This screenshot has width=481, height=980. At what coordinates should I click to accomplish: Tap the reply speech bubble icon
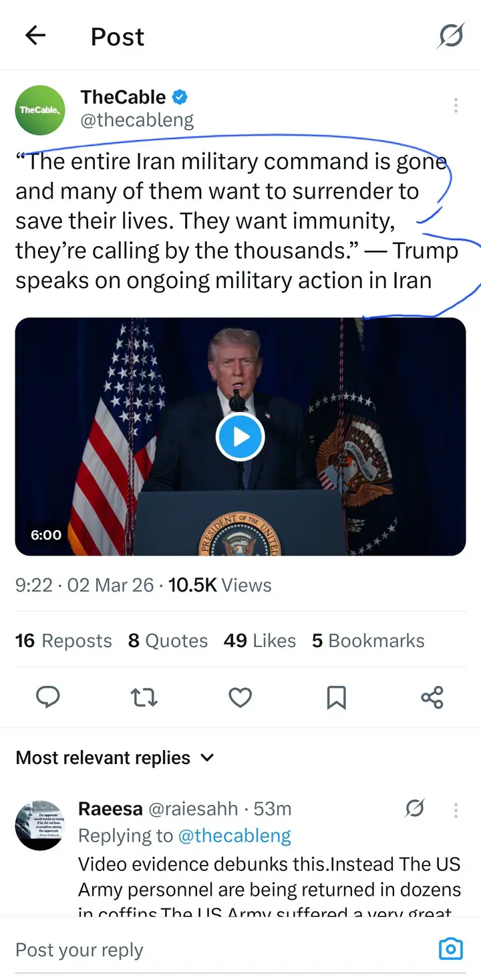47,698
